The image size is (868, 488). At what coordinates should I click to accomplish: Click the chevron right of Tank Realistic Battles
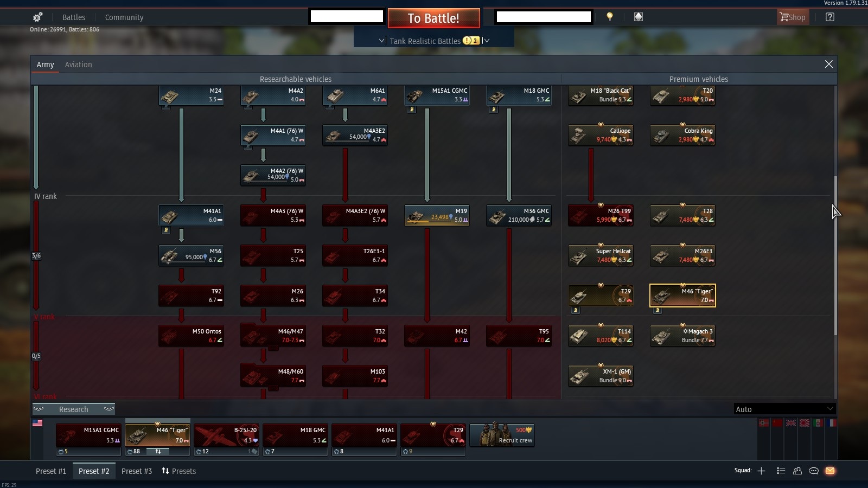pyautogui.click(x=486, y=41)
